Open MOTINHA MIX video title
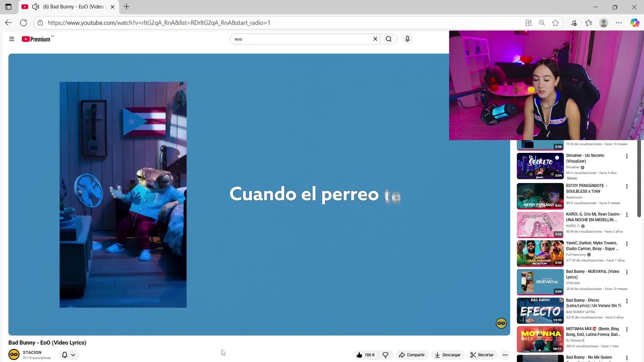The image size is (644, 362). click(593, 331)
